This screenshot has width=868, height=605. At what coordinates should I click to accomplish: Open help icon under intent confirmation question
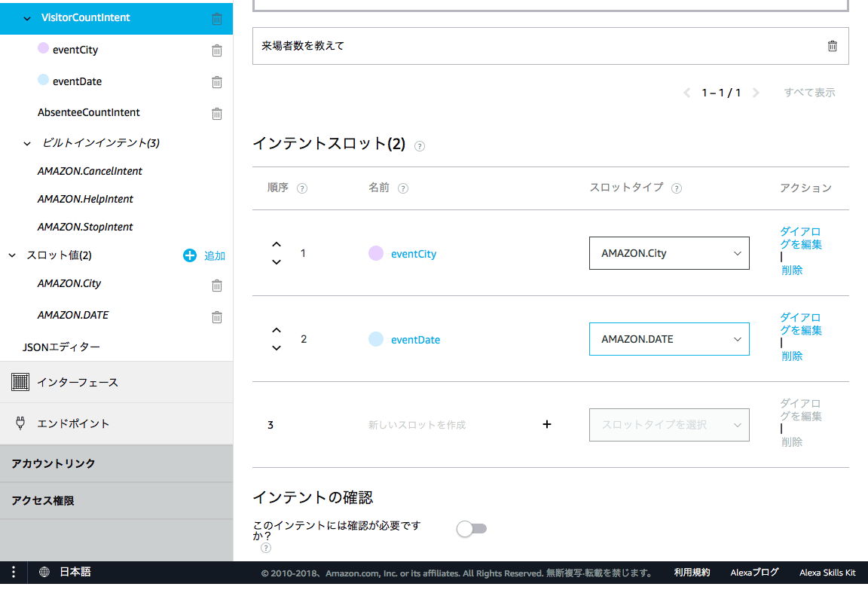point(266,548)
